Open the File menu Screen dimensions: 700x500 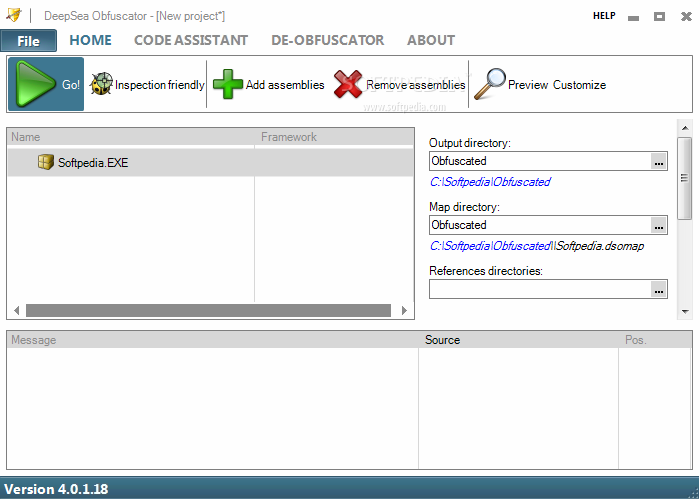(29, 41)
